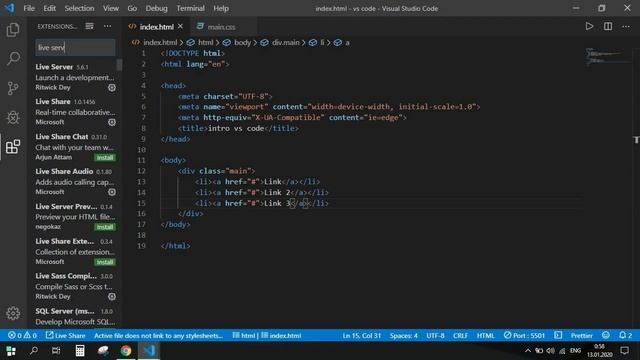Open the View menu
The height and width of the screenshot is (360, 640).
111,8
